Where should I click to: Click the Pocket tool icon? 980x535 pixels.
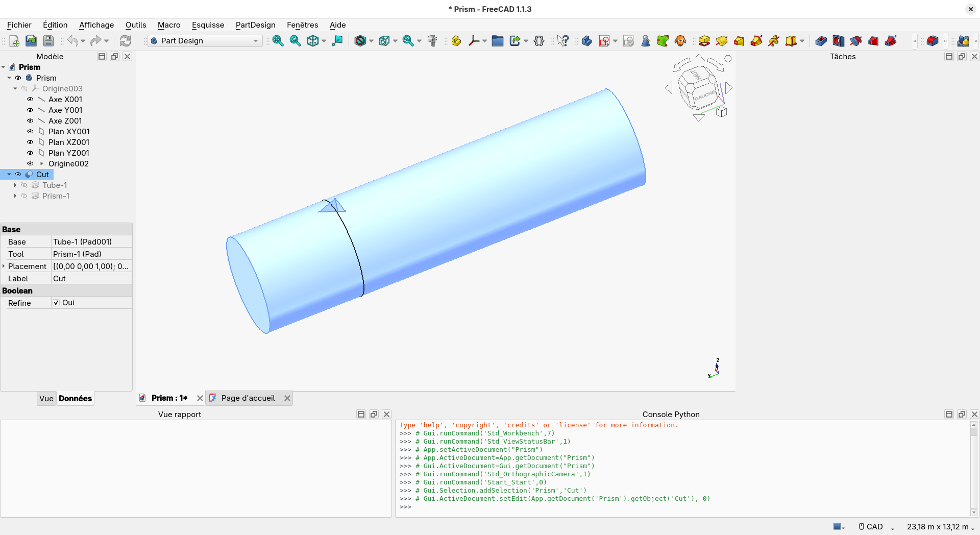click(x=821, y=41)
